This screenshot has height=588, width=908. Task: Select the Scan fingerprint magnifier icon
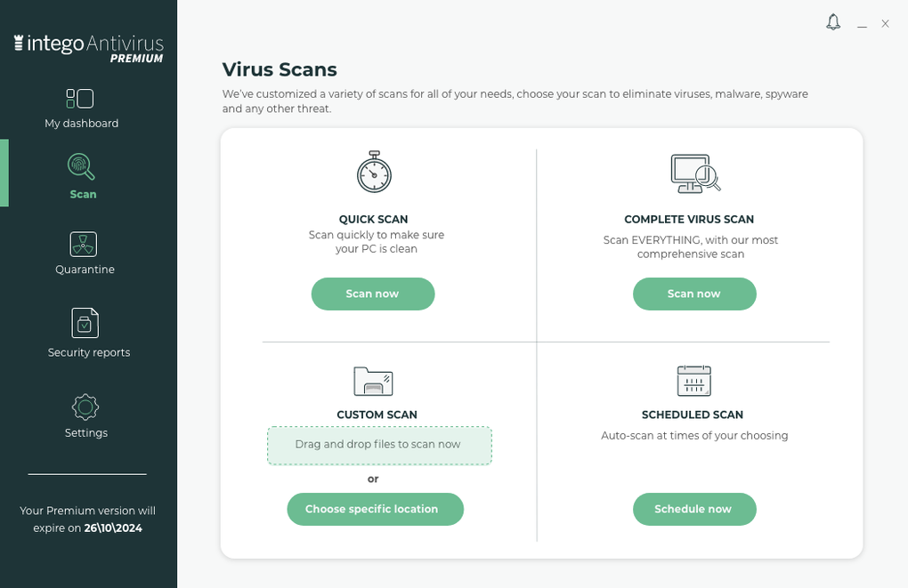pyautogui.click(x=81, y=167)
